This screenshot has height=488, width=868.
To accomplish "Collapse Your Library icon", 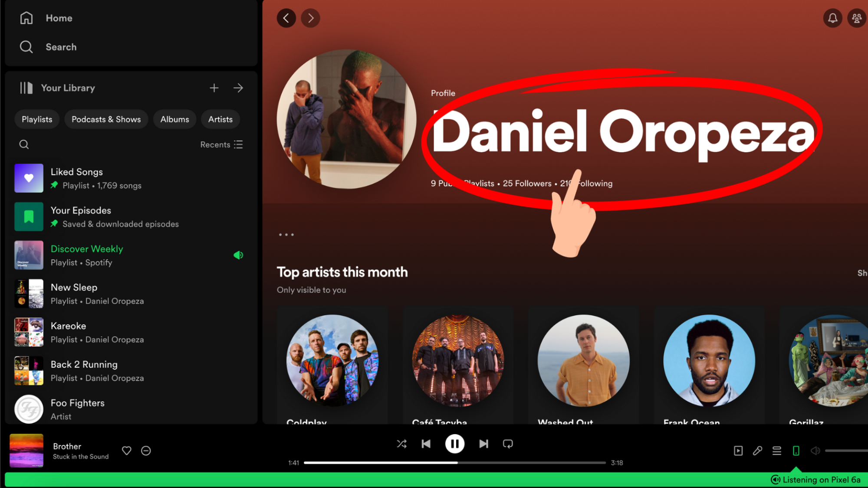I will 26,88.
